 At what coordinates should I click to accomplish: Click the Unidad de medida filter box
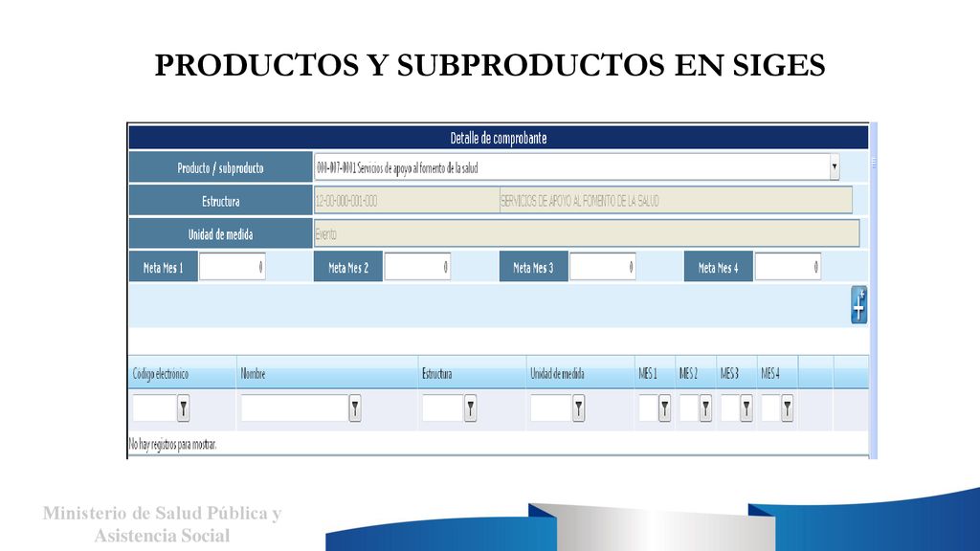coord(551,408)
